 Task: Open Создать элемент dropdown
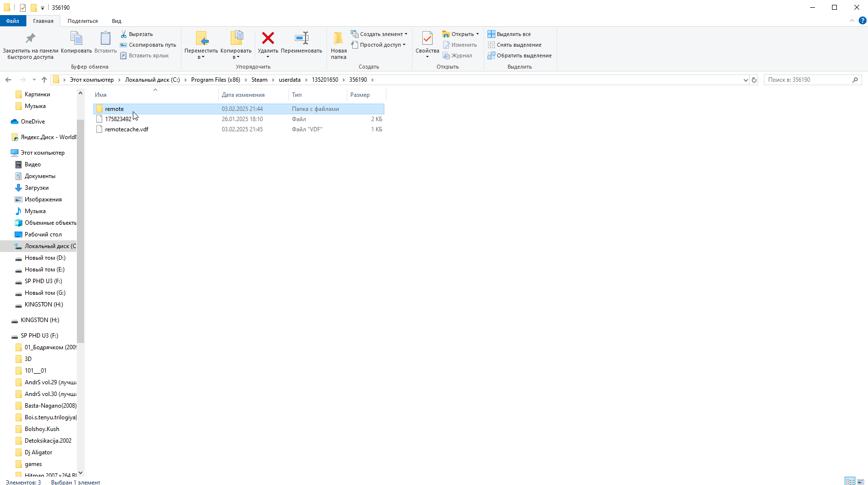379,34
